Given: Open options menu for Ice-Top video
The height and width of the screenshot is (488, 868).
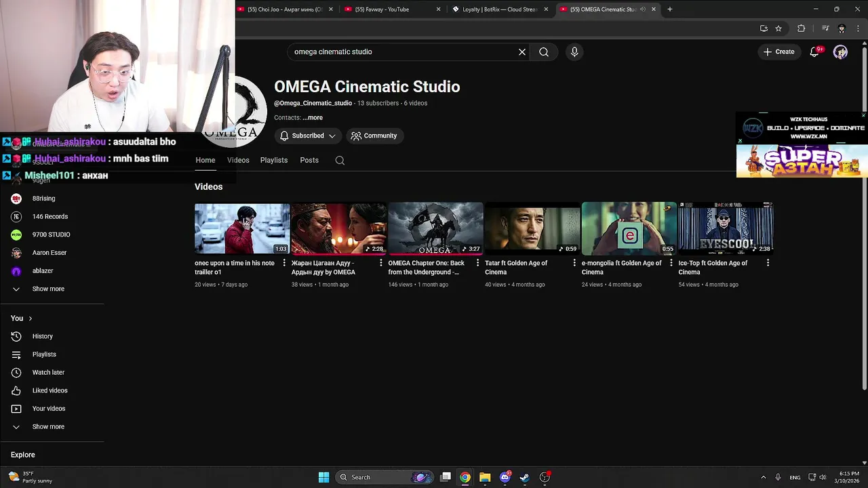Looking at the screenshot, I should [x=768, y=263].
